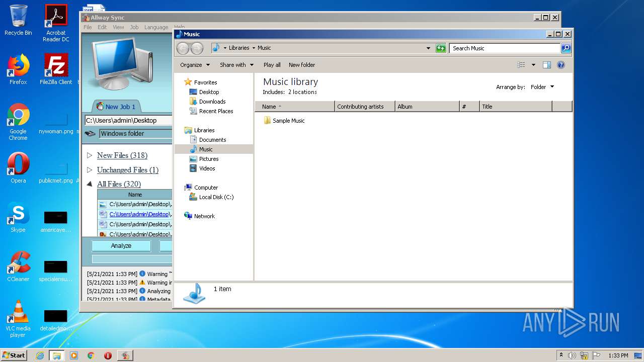
Task: Open the Recycle Bin desktop icon
Action: pyautogui.click(x=18, y=21)
